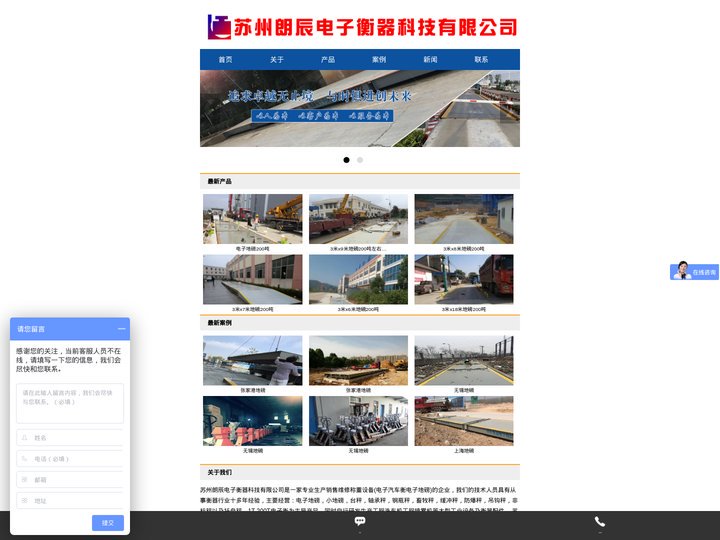Click the 请您留言 panel title bar
720x540 pixels.
coord(70,329)
